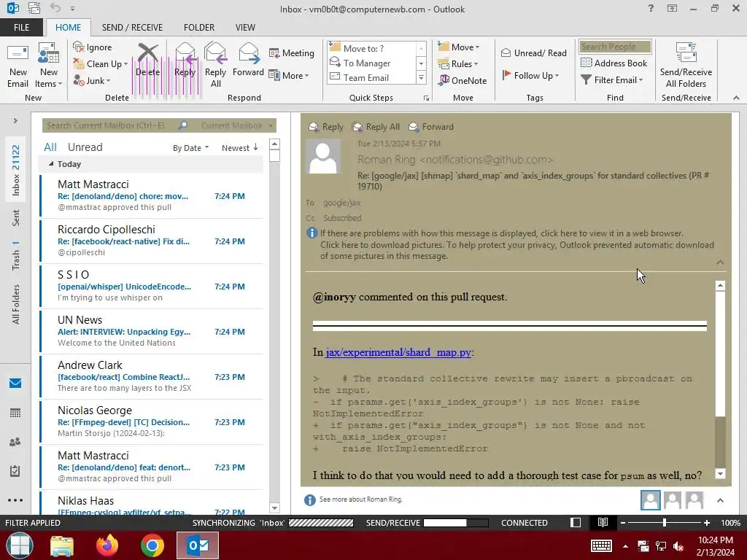Switch to People view
This screenshot has height=560, width=747.
15,442
